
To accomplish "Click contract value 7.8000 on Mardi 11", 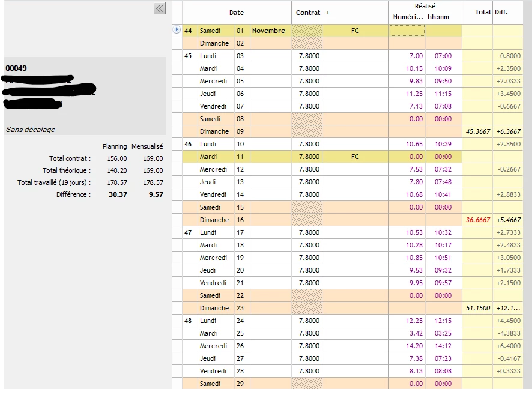I will click(309, 157).
